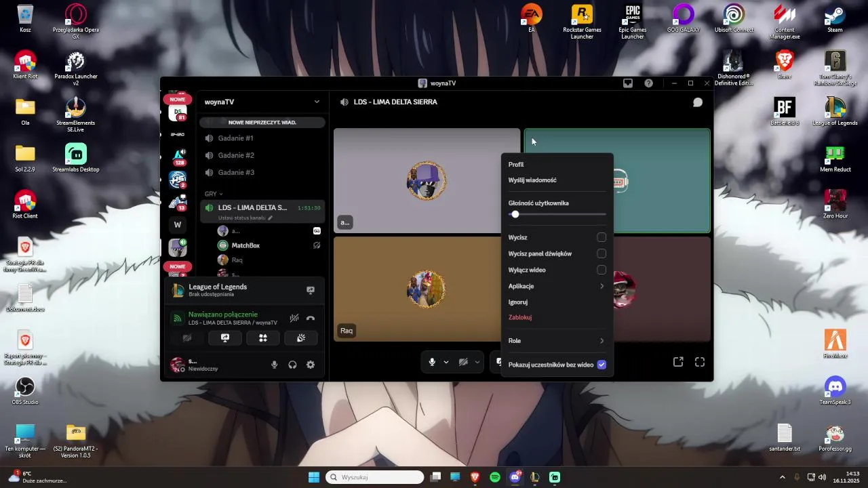The image size is (868, 488).
Task: Select the server icon with badge 128
Action: [178, 158]
